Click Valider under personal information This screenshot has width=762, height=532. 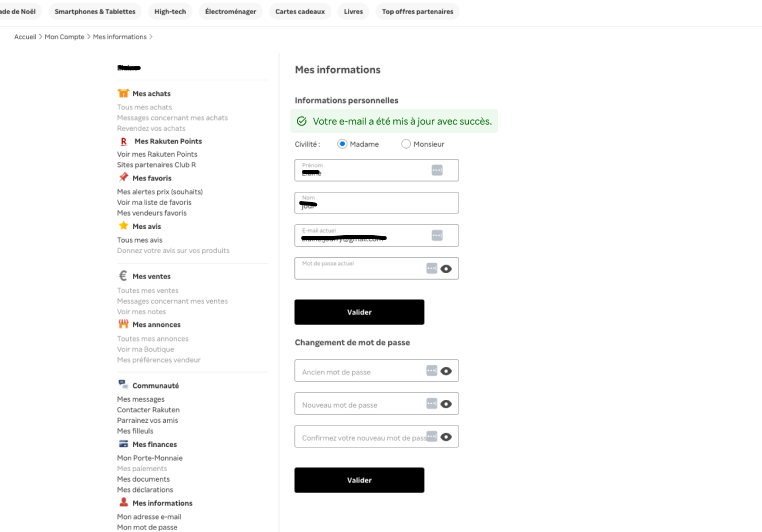(x=359, y=312)
